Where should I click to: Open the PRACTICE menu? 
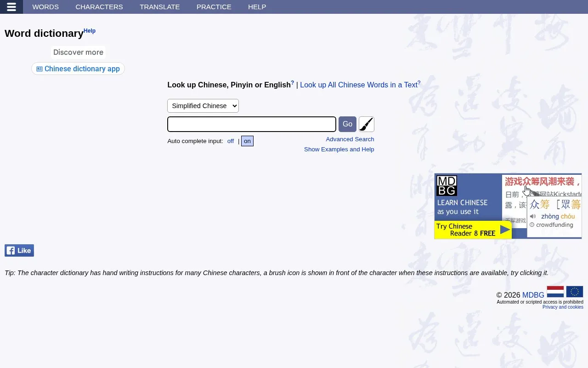(x=214, y=7)
